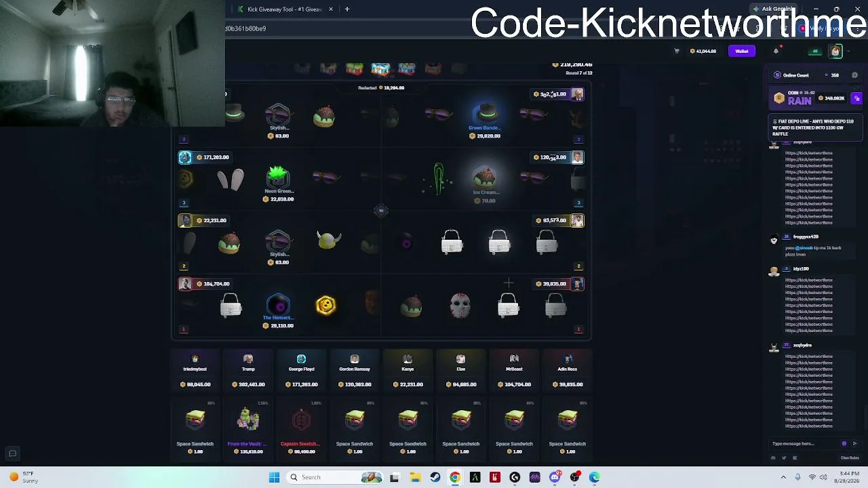The height and width of the screenshot is (488, 868).
Task: Close the chat panel
Action: click(x=854, y=75)
